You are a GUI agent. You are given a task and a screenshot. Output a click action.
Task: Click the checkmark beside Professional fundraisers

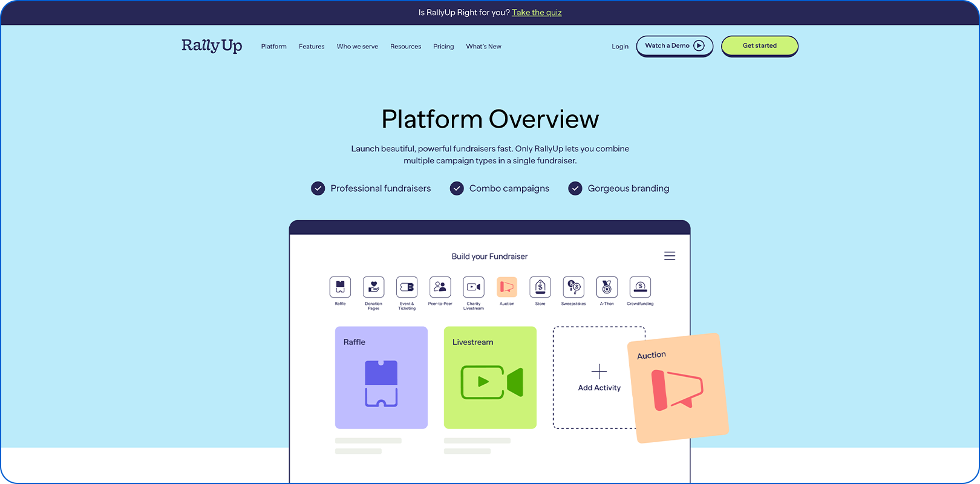coord(318,189)
